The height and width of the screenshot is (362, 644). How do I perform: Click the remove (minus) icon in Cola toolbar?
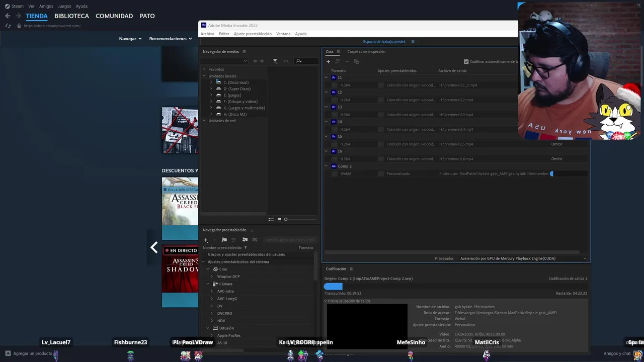347,61
